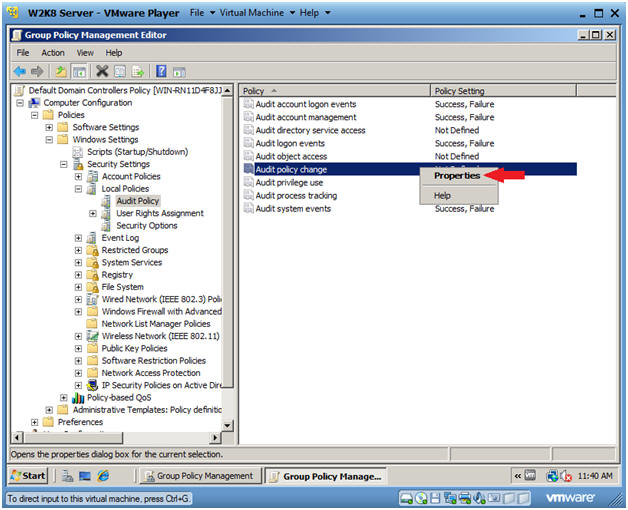Click the tree pane scroll up arrow

tap(227, 91)
